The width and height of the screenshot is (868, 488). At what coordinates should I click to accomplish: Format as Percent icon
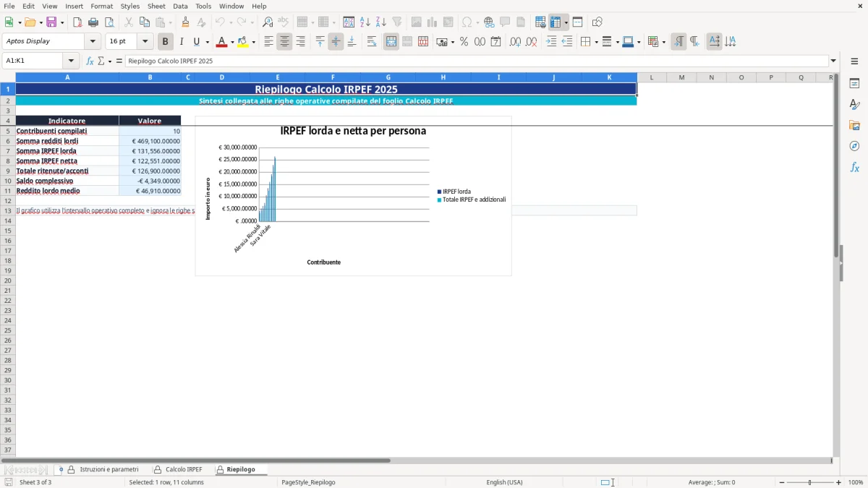click(x=464, y=42)
